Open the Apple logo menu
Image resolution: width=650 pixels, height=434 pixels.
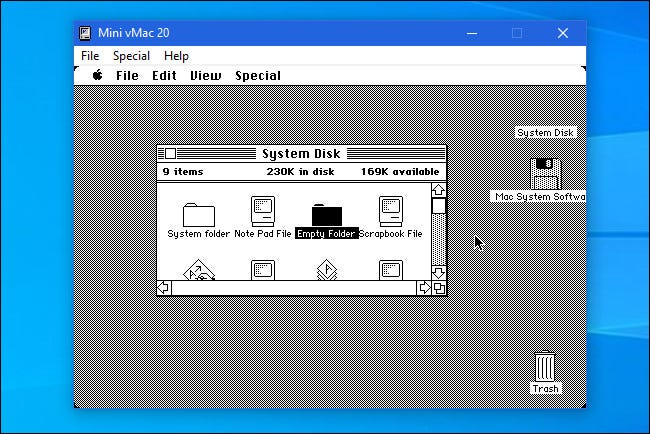(x=98, y=76)
